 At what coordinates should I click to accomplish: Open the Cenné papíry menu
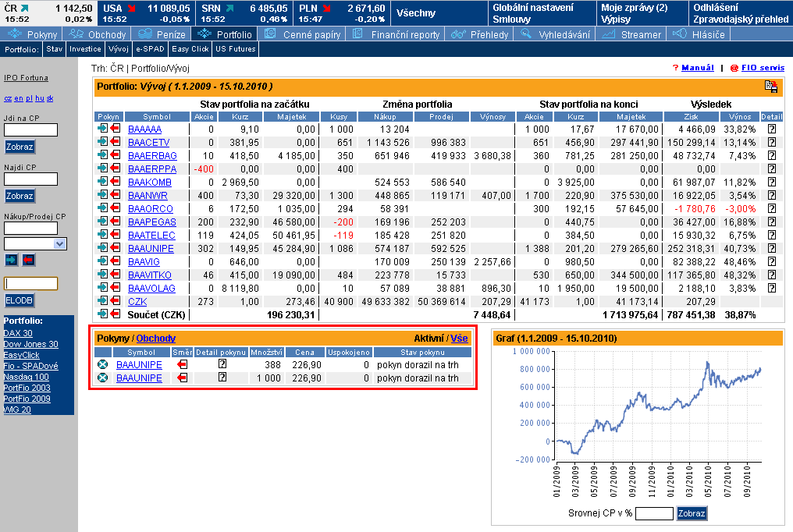click(302, 34)
